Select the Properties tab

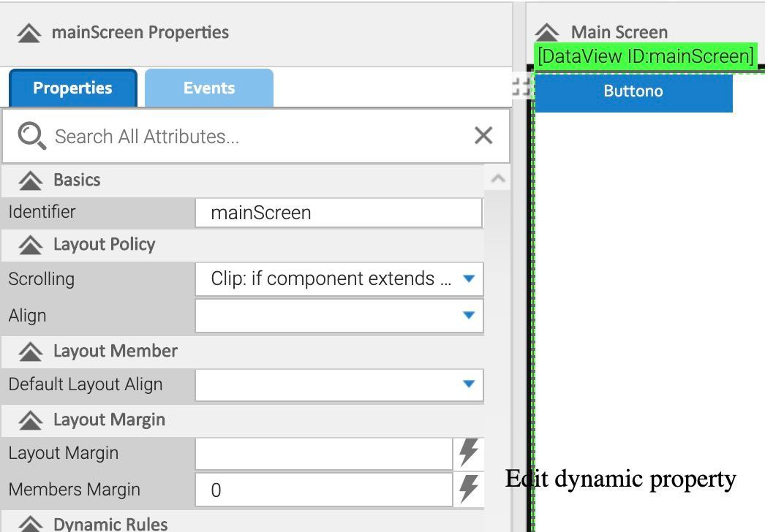pos(72,88)
